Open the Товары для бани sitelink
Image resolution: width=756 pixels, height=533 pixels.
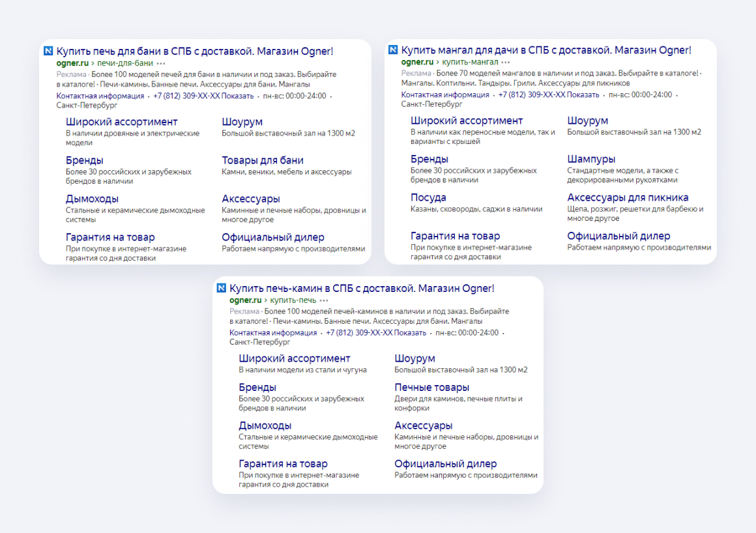[263, 160]
